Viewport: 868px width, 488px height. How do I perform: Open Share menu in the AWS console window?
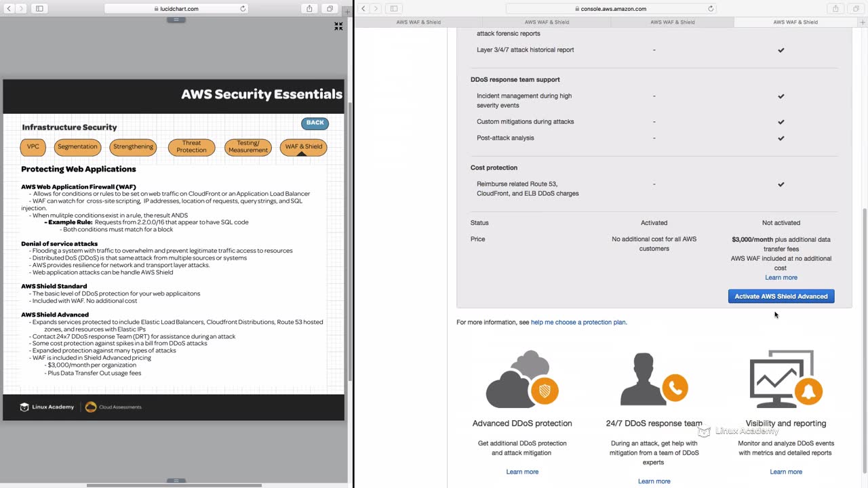tap(835, 9)
